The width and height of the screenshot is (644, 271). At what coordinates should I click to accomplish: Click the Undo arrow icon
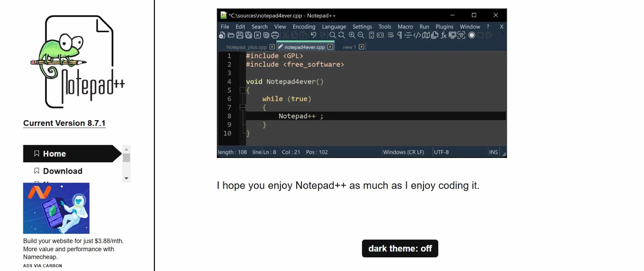click(313, 35)
